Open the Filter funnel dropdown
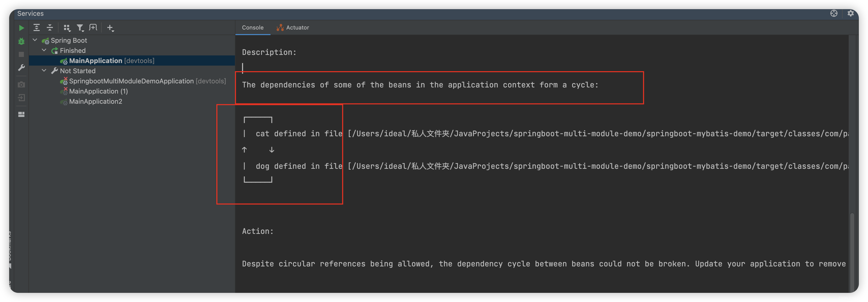868x302 pixels. 80,28
